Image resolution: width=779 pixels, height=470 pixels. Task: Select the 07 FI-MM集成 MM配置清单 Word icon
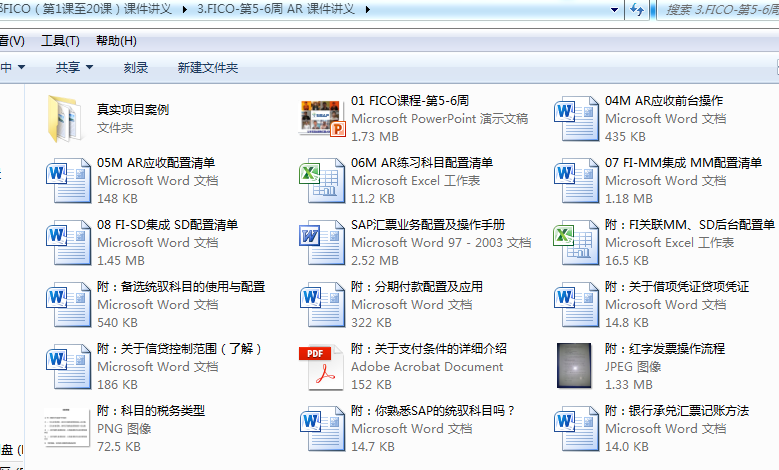[x=576, y=181]
